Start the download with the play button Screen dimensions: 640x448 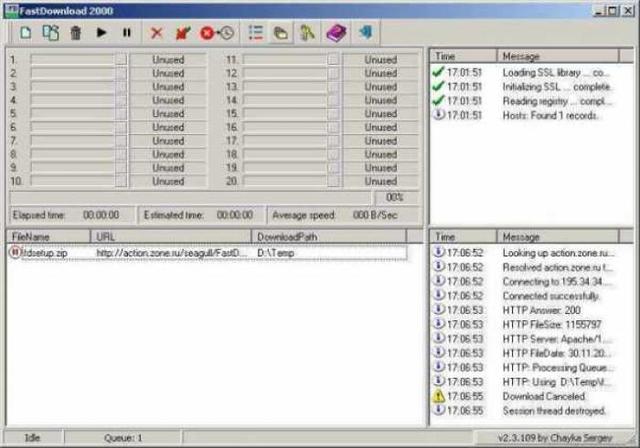tap(101, 32)
